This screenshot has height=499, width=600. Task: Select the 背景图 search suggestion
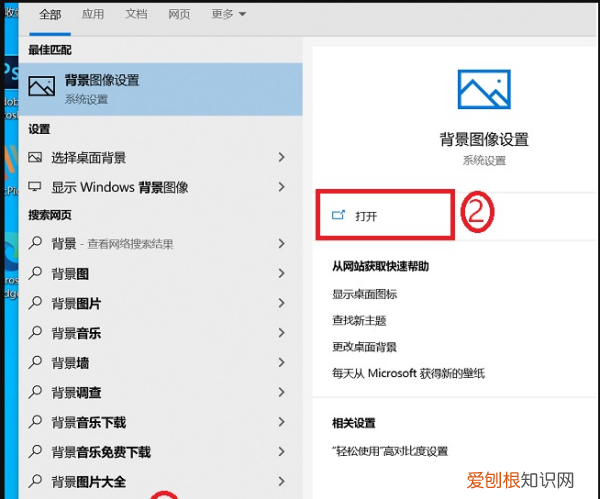pos(160,274)
